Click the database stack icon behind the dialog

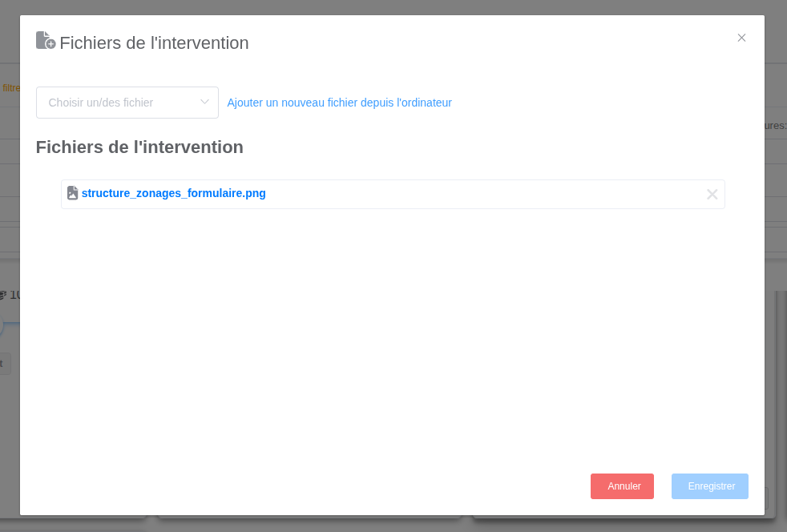coord(3,295)
